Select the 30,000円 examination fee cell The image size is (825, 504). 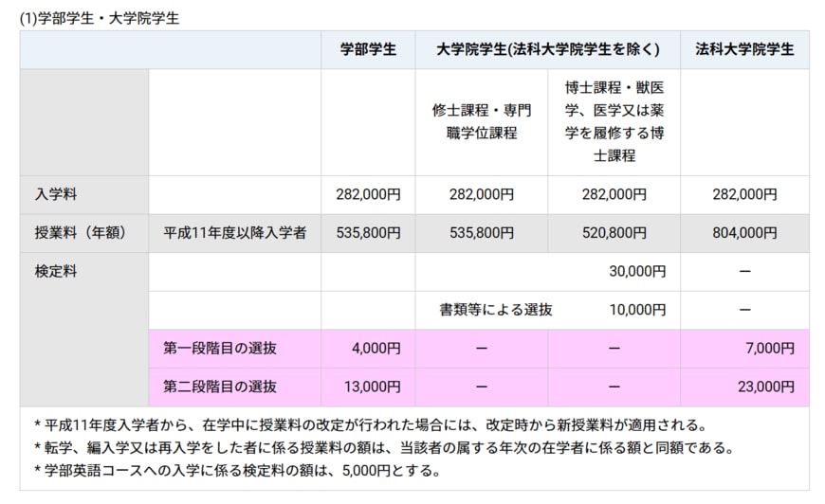coord(637,271)
